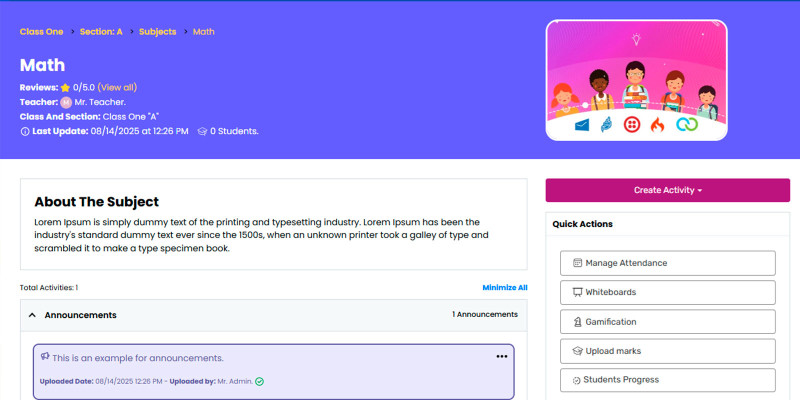This screenshot has width=800, height=400.
Task: Click the View all reviews link
Action: pyautogui.click(x=117, y=88)
